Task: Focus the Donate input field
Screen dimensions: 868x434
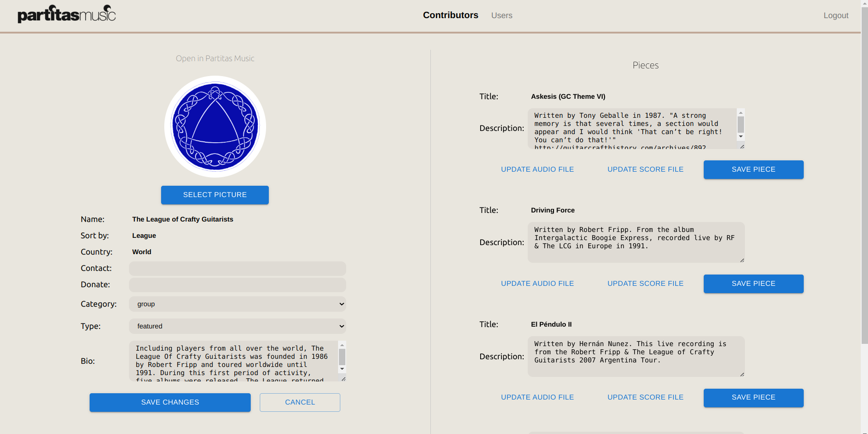Action: [238, 285]
